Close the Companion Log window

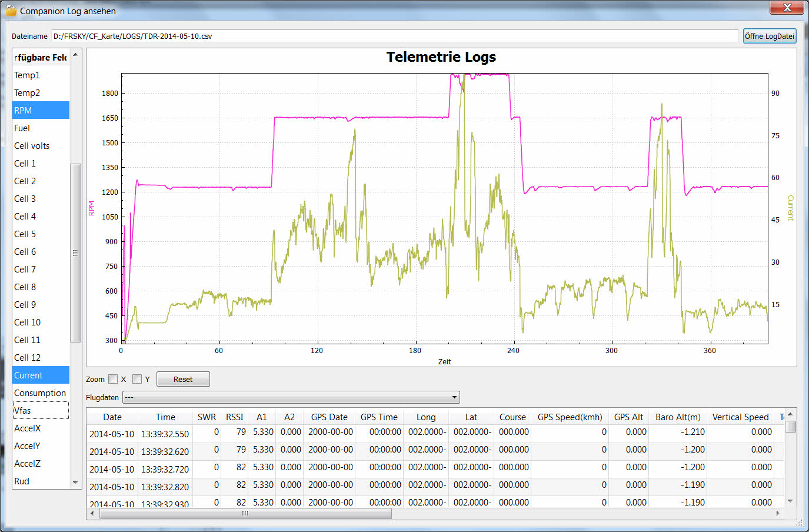click(787, 8)
